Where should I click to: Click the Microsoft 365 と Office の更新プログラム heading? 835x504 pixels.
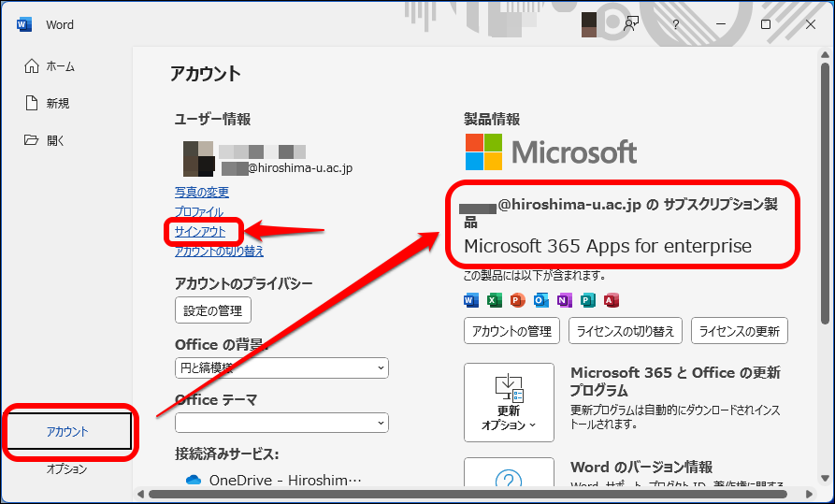[x=675, y=382]
